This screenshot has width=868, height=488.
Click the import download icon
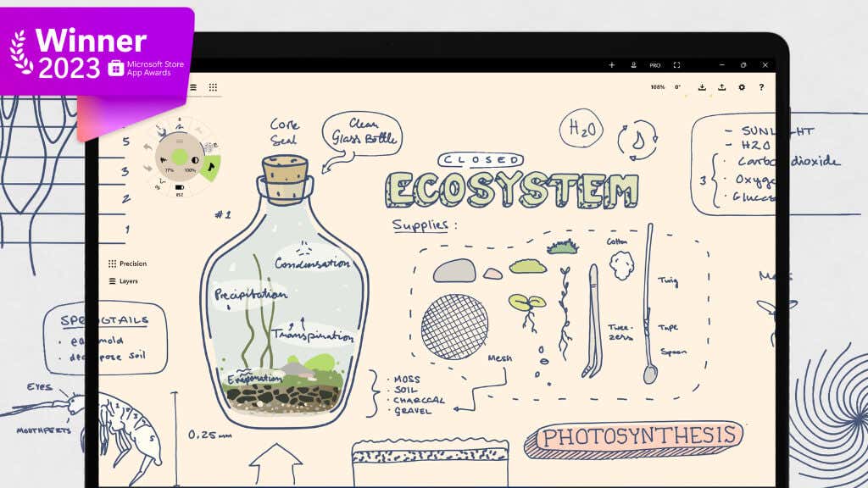click(x=702, y=87)
